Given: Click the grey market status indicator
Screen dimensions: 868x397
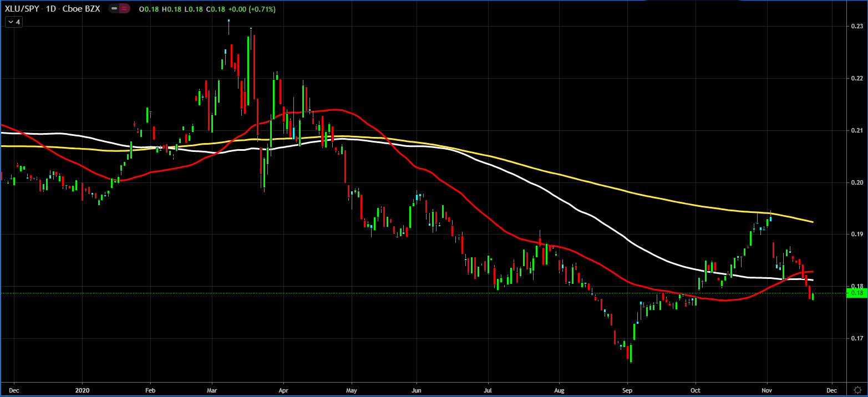Looking at the screenshot, I should point(114,9).
